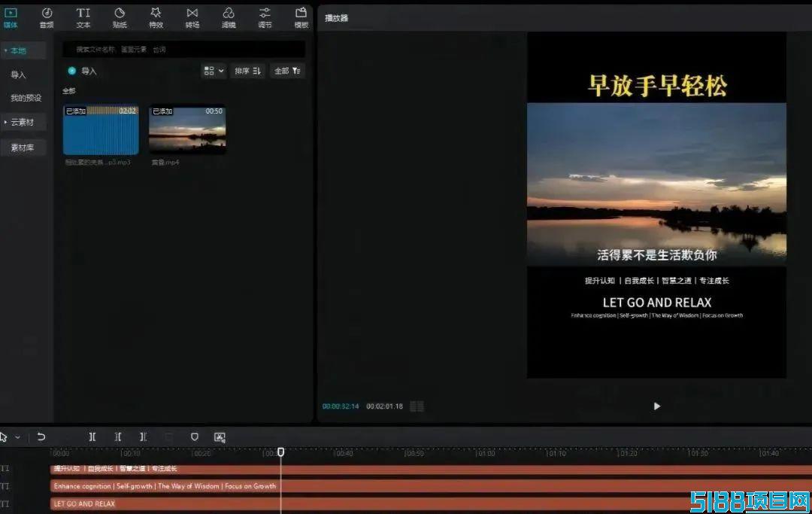Choose the pointer selection tool

[x=4, y=437]
